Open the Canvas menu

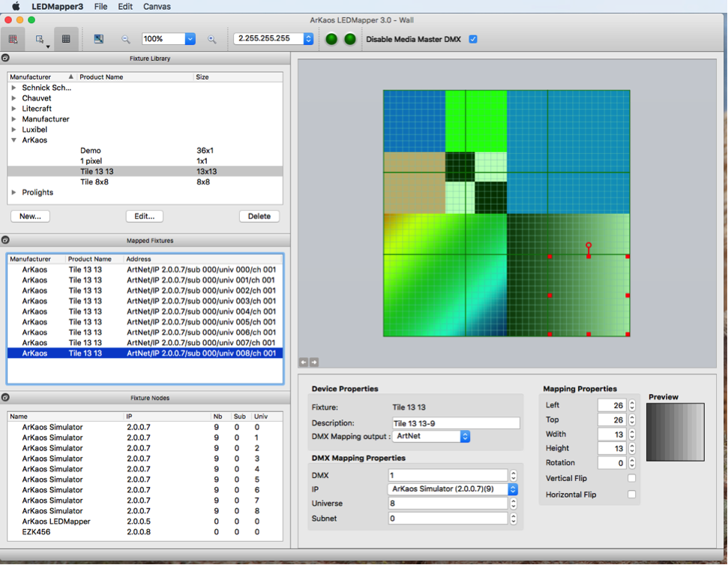coord(157,7)
